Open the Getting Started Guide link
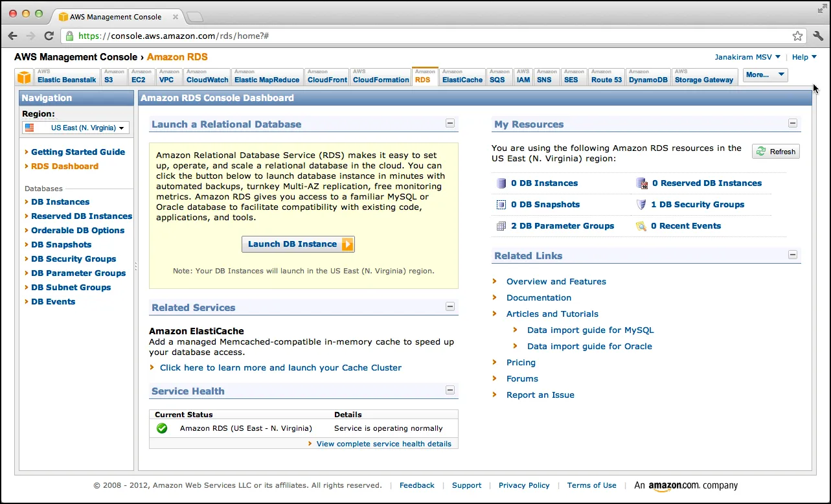 coord(78,152)
